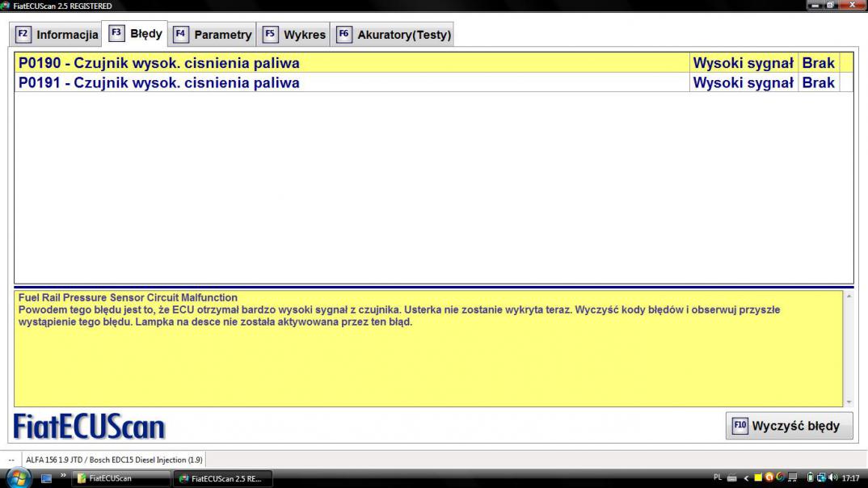The width and height of the screenshot is (868, 488).
Task: Click the Fuel Rail Pressure Sensor text line
Action: [x=128, y=297]
